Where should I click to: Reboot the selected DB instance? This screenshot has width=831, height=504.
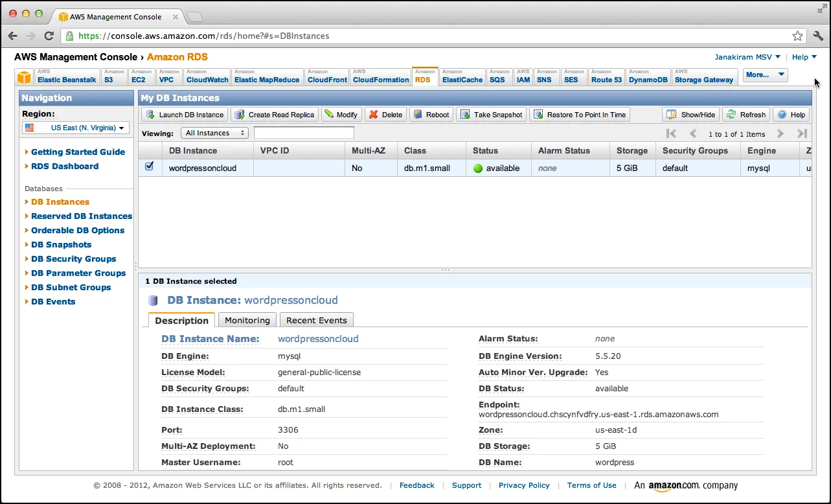[431, 115]
